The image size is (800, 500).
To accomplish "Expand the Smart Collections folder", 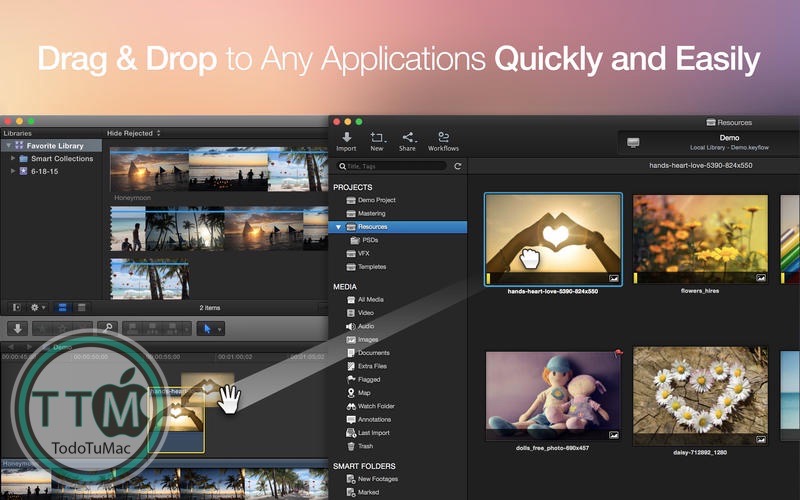I will pyautogui.click(x=13, y=158).
